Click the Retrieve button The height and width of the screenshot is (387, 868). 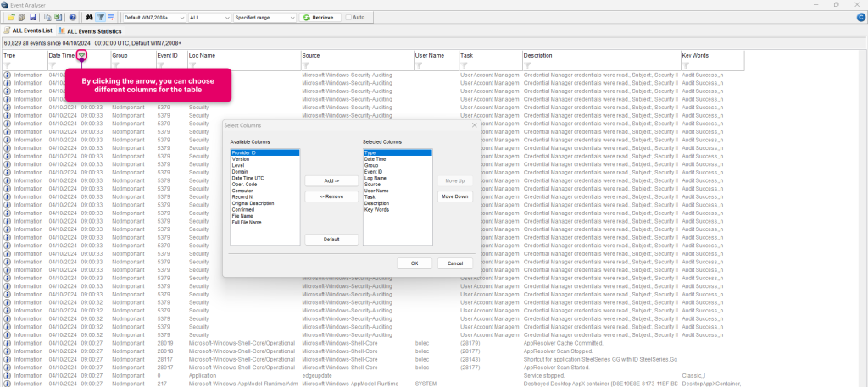point(320,18)
